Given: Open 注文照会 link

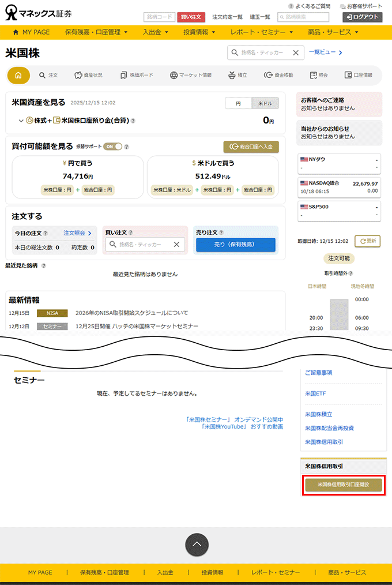Looking at the screenshot, I should pyautogui.click(x=77, y=233).
